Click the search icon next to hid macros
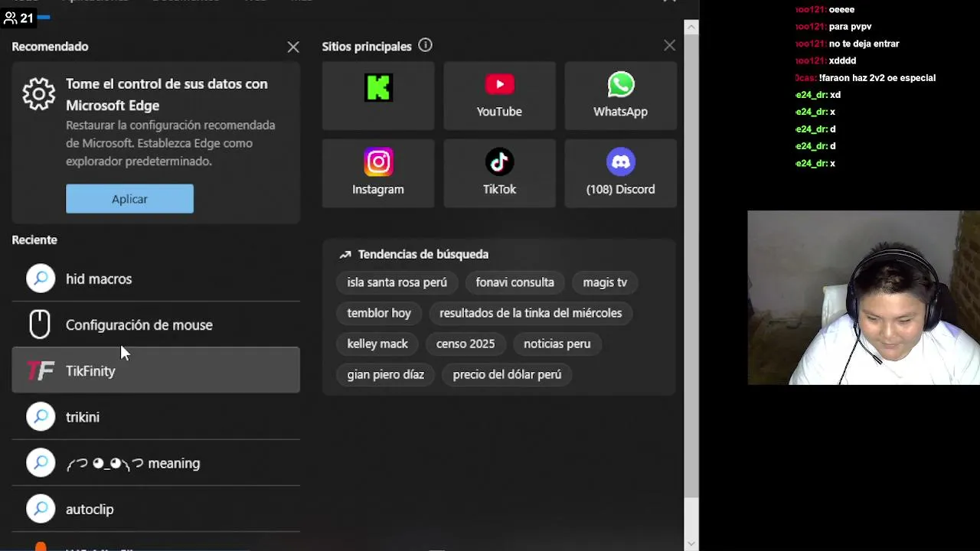 (41, 279)
